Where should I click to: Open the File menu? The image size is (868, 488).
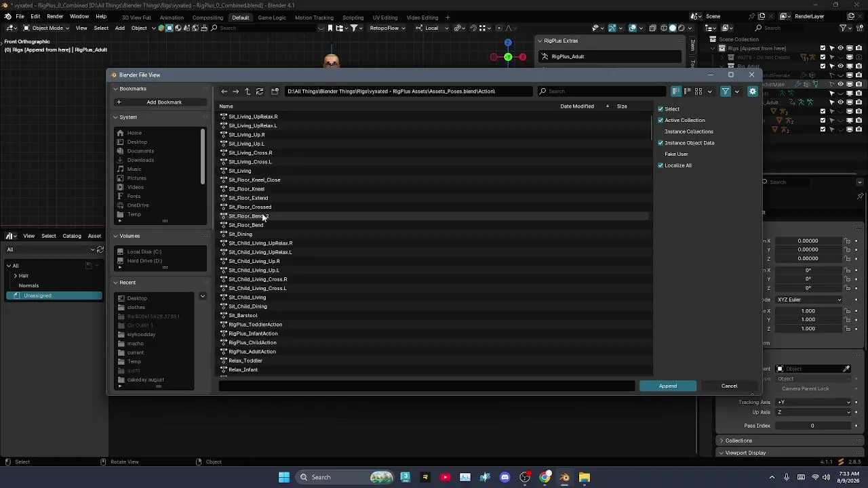pos(20,17)
